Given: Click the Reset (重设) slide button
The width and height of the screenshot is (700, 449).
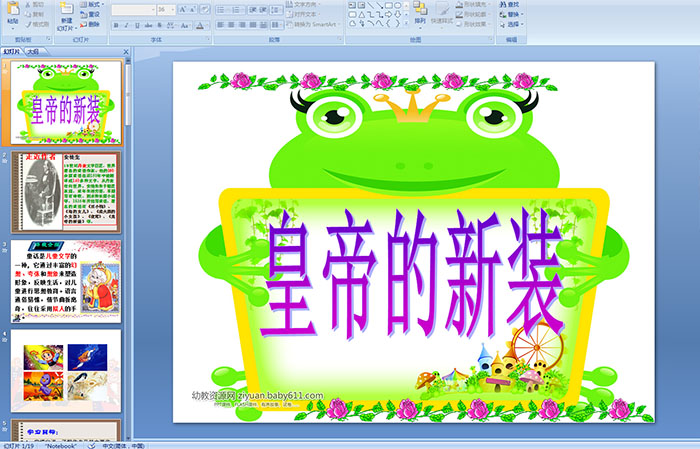Looking at the screenshot, I should pos(90,15).
